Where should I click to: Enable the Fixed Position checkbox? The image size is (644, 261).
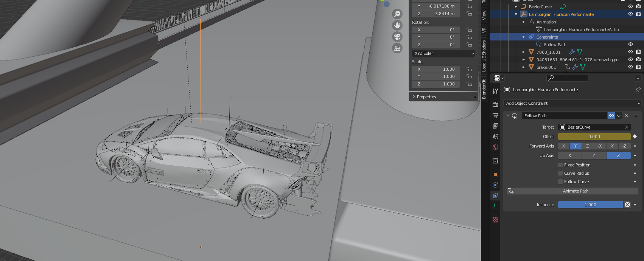pyautogui.click(x=560, y=165)
